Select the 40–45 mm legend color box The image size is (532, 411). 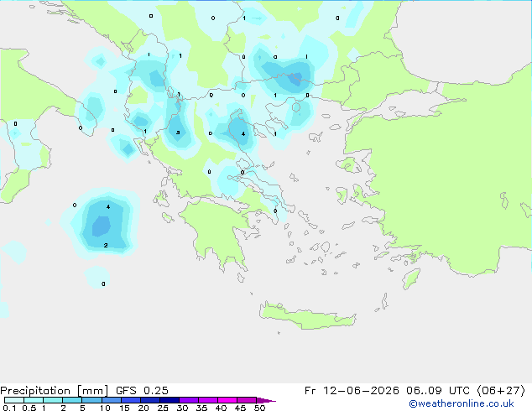227,400
